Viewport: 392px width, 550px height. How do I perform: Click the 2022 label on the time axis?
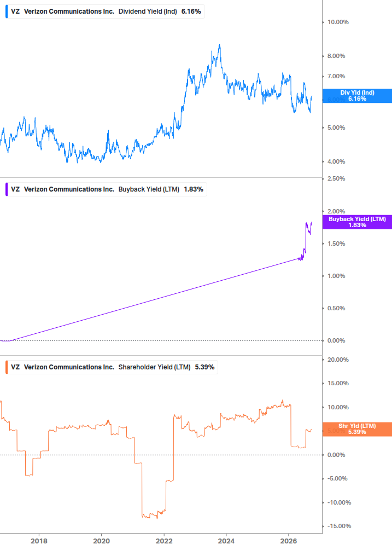164,541
